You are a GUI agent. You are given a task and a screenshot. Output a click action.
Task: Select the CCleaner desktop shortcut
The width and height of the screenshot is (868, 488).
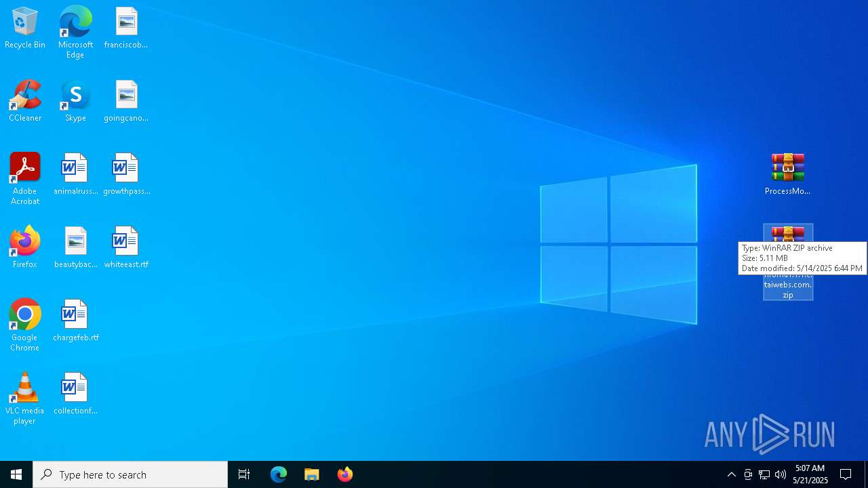[25, 102]
